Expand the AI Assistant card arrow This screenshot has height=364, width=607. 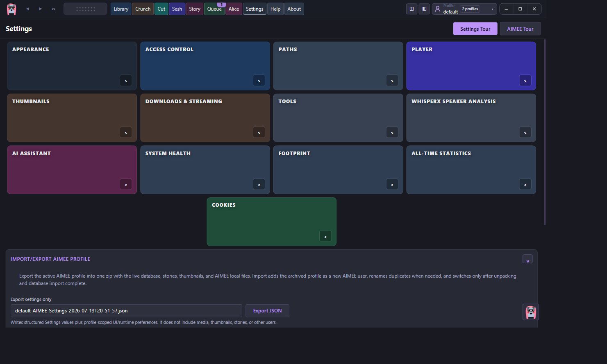[126, 184]
